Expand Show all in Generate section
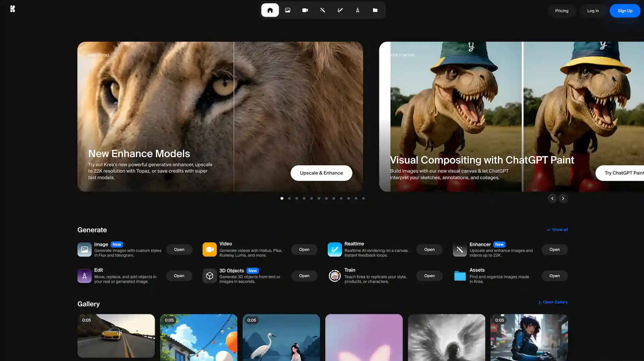This screenshot has height=361, width=644. pyautogui.click(x=557, y=230)
